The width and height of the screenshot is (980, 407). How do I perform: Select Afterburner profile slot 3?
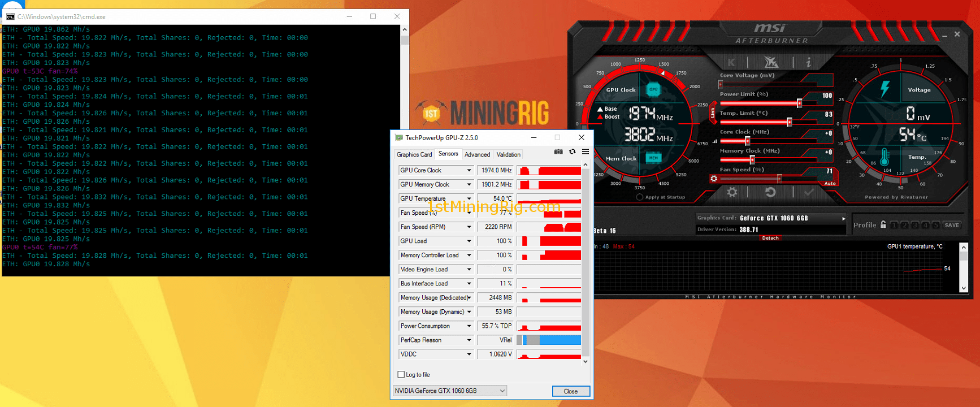tap(915, 225)
